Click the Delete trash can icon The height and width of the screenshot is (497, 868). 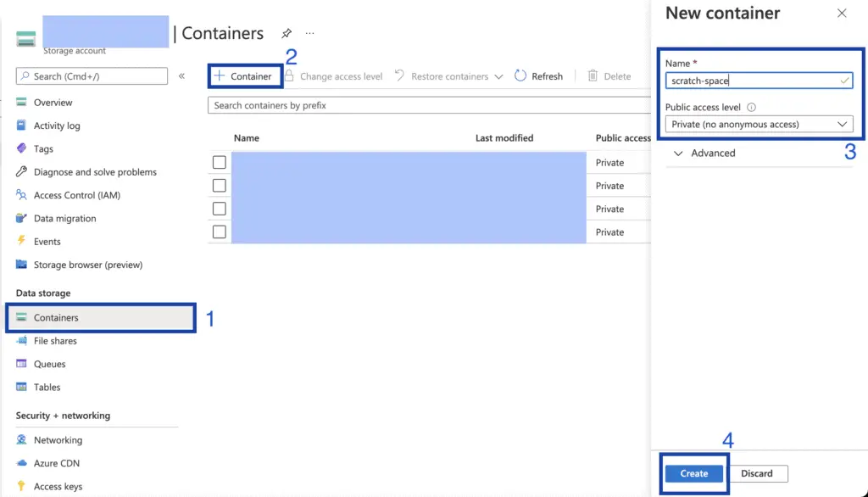point(593,76)
